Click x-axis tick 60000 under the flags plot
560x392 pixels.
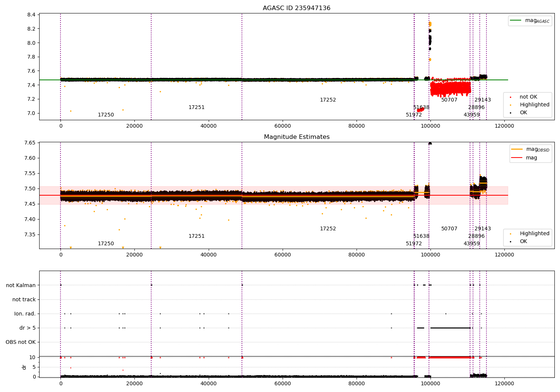(283, 384)
